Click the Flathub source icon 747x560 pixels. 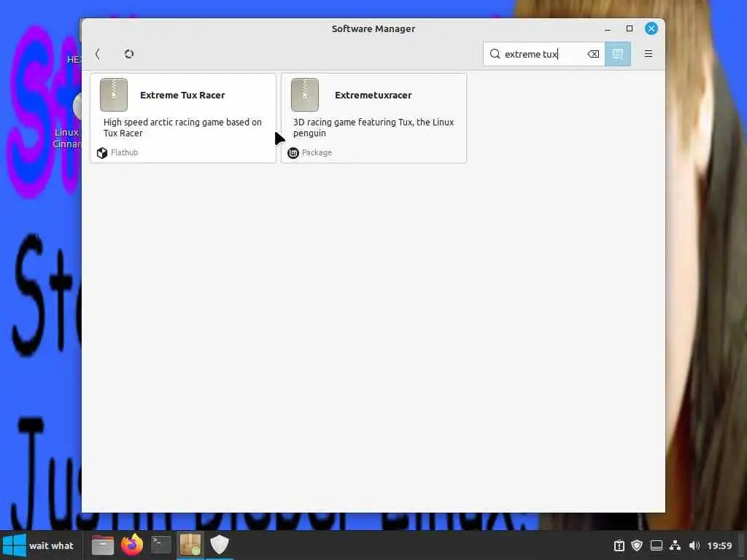(102, 153)
